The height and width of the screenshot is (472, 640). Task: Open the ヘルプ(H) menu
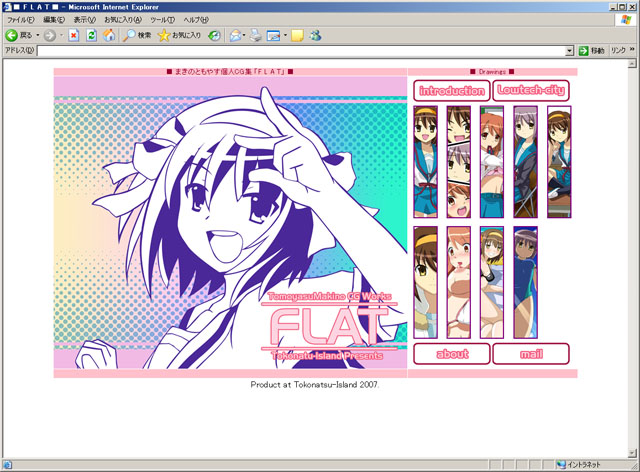click(196, 20)
